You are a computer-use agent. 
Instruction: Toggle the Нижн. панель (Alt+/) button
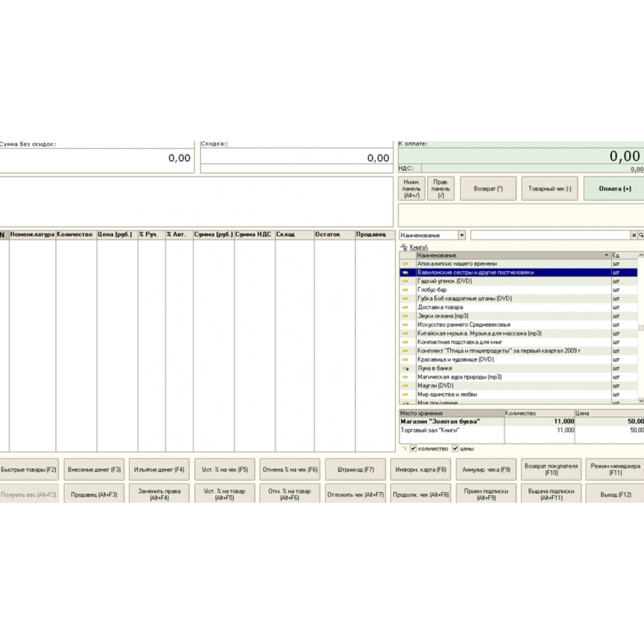point(411,189)
